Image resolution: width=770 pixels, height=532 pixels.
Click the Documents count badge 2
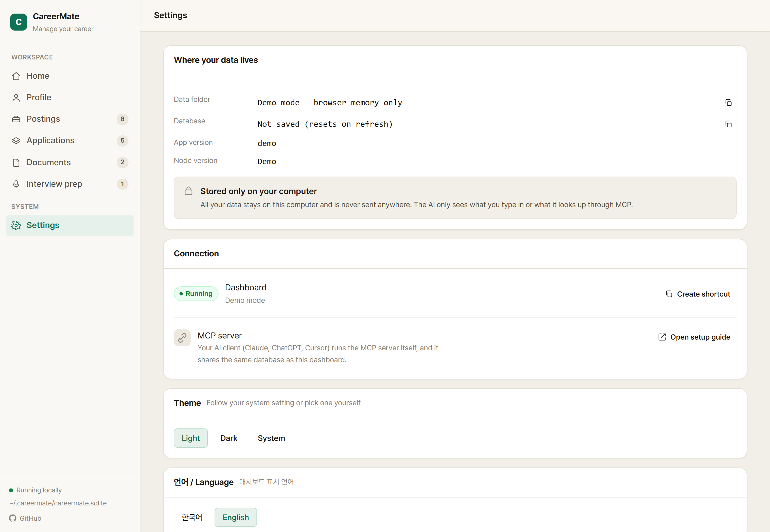click(x=122, y=162)
